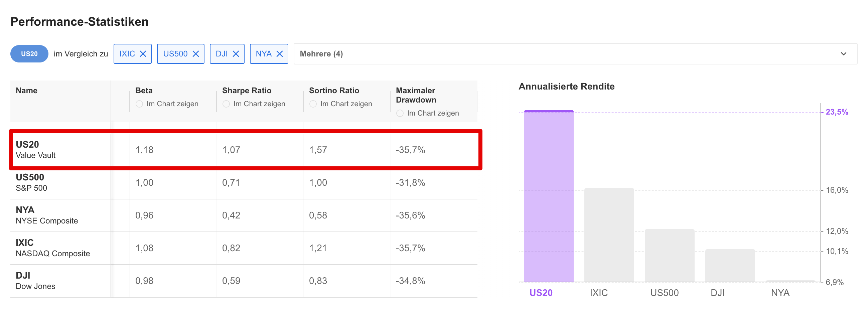868x314 pixels.
Task: Click the Beta column header
Action: [x=144, y=91]
